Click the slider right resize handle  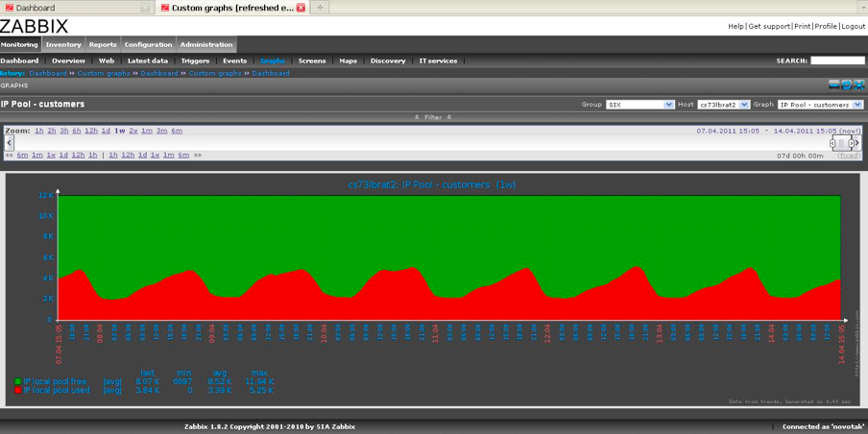tap(851, 143)
